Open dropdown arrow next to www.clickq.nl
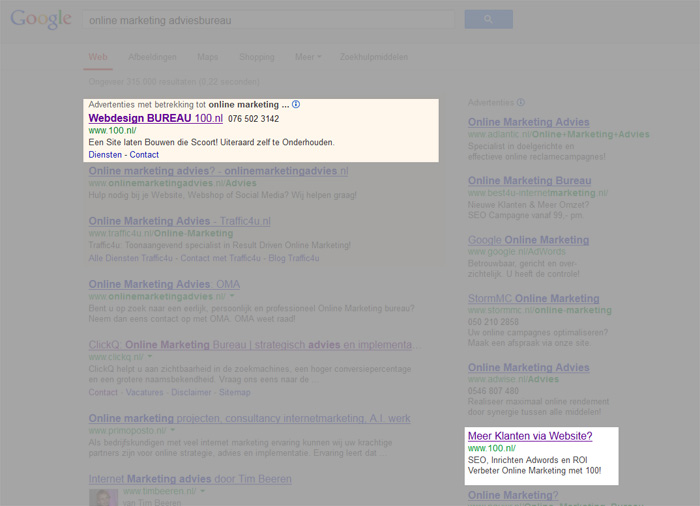The height and width of the screenshot is (506, 700). [x=150, y=356]
